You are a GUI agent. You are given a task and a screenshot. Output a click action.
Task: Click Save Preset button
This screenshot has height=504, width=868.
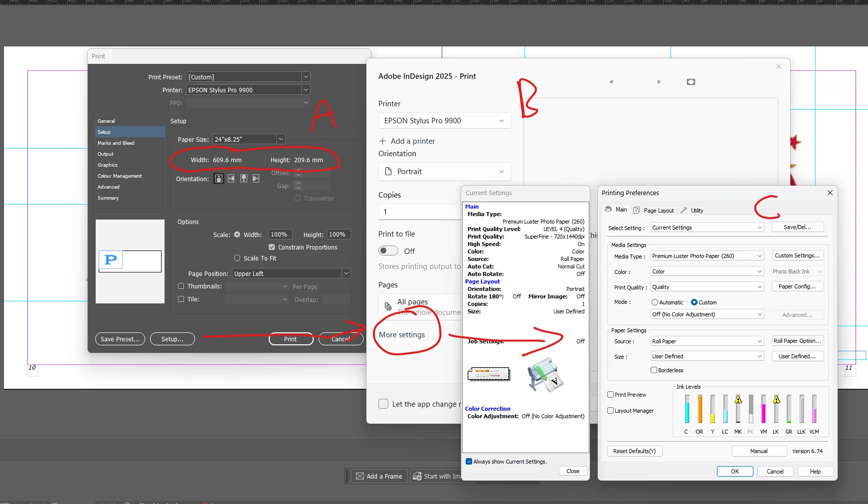[x=120, y=339]
